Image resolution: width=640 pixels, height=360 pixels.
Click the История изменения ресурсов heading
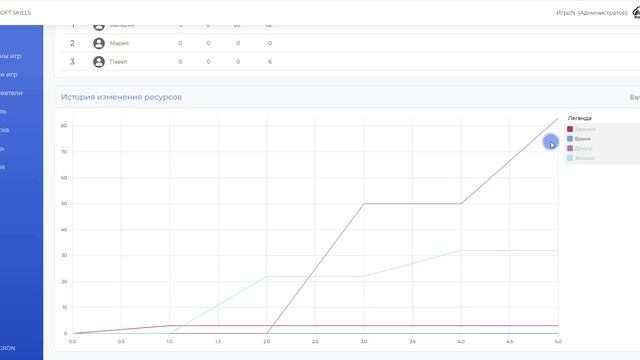coord(121,97)
